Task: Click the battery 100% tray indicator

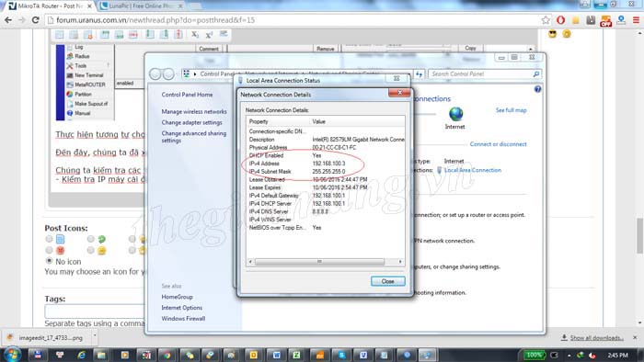Action: 534,355
